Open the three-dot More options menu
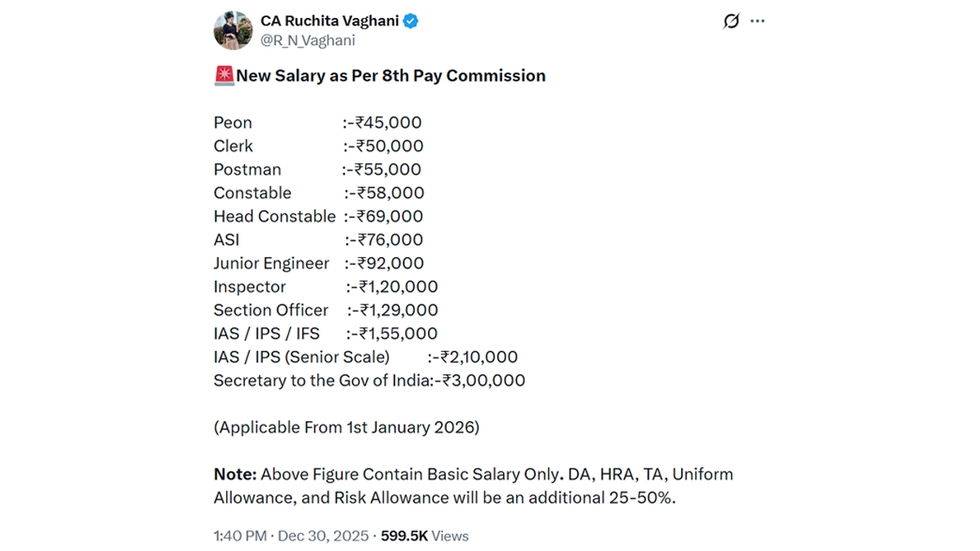This screenshot has height=551, width=980. [758, 21]
